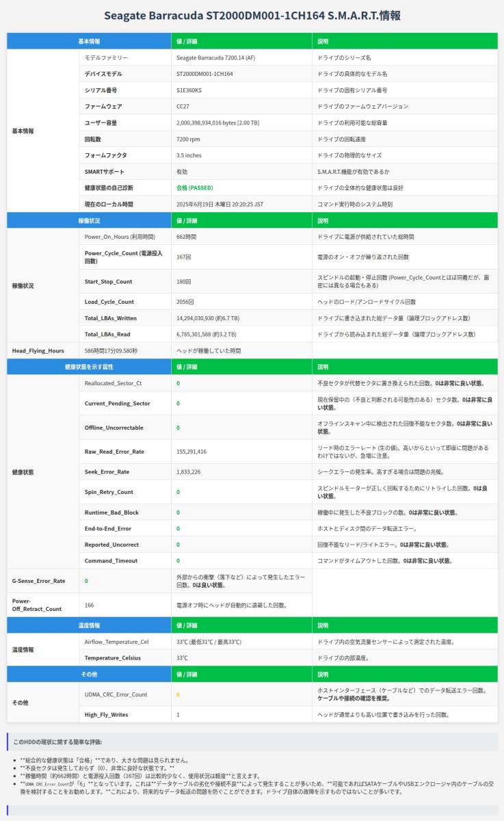Screen dimensions: 504x821
Task: Select the 'G-Sense_Error_Rate' row label
Action: pyautogui.click(x=39, y=581)
